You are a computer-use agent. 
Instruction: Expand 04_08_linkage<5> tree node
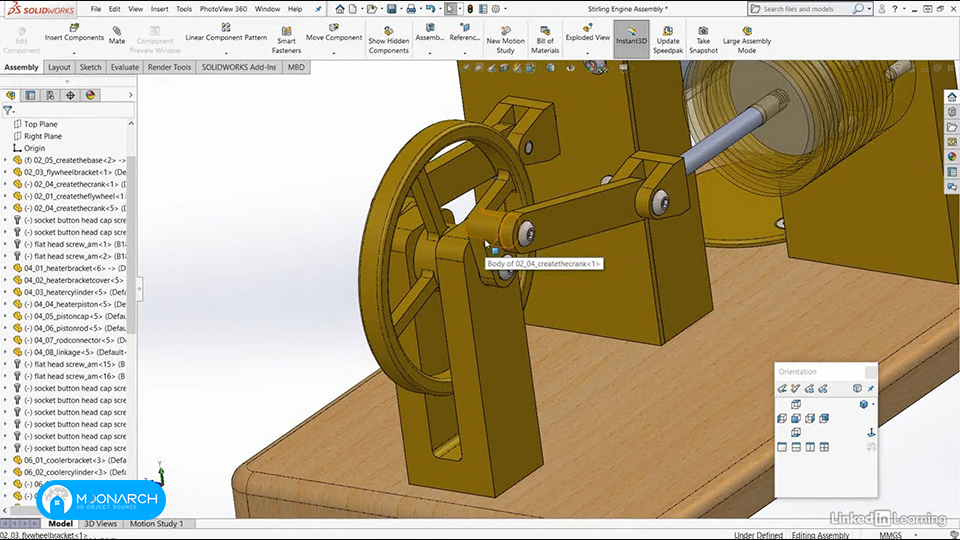point(6,352)
